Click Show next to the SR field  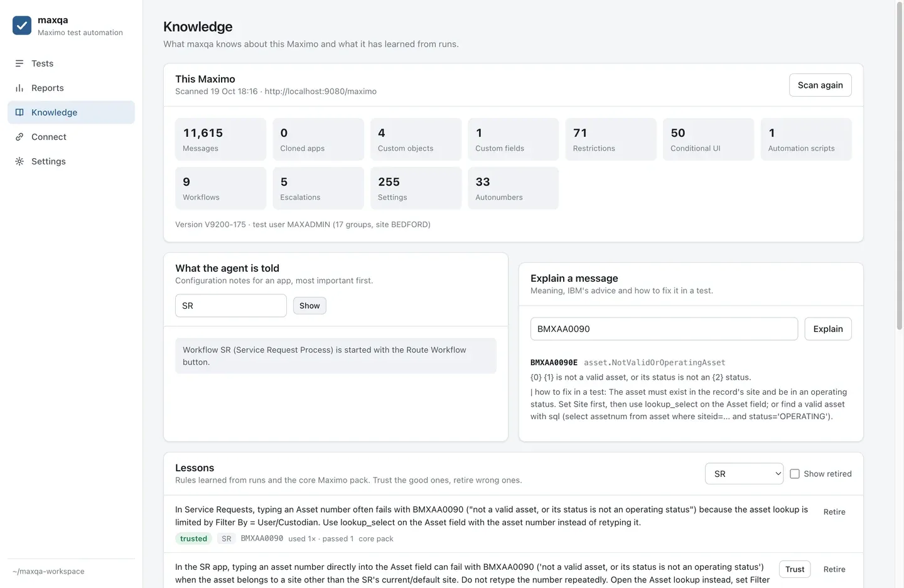pyautogui.click(x=309, y=306)
